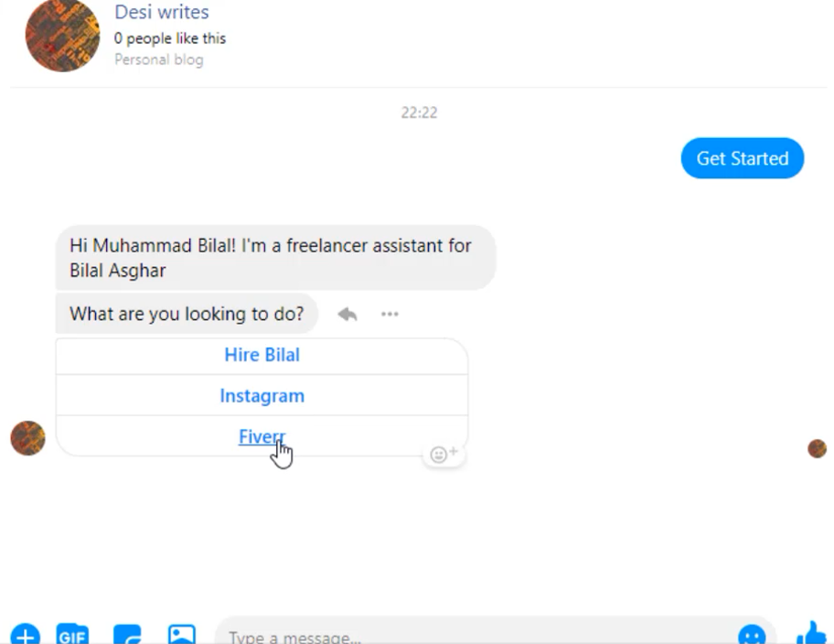834x644 pixels.
Task: Open three-dots menu beside the question message
Action: (x=390, y=314)
